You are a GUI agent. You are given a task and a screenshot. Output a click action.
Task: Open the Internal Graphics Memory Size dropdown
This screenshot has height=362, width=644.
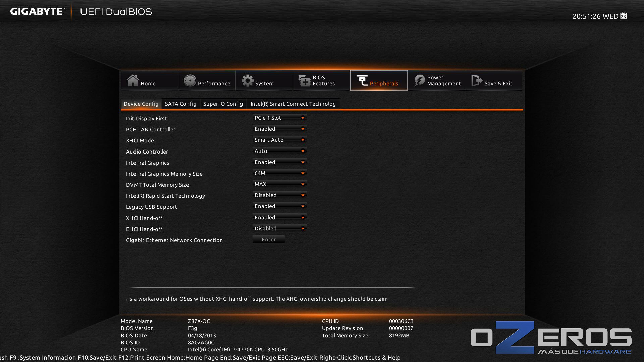(279, 173)
